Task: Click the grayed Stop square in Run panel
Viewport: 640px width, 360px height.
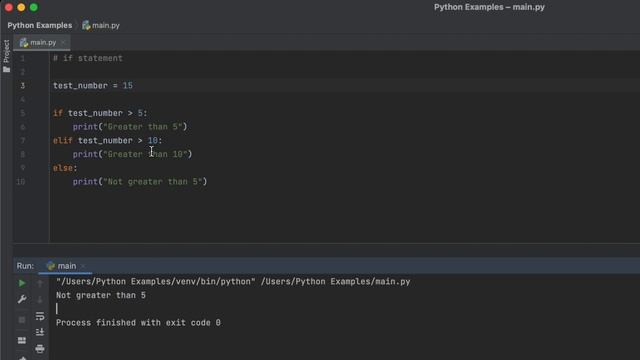Action: [22, 320]
